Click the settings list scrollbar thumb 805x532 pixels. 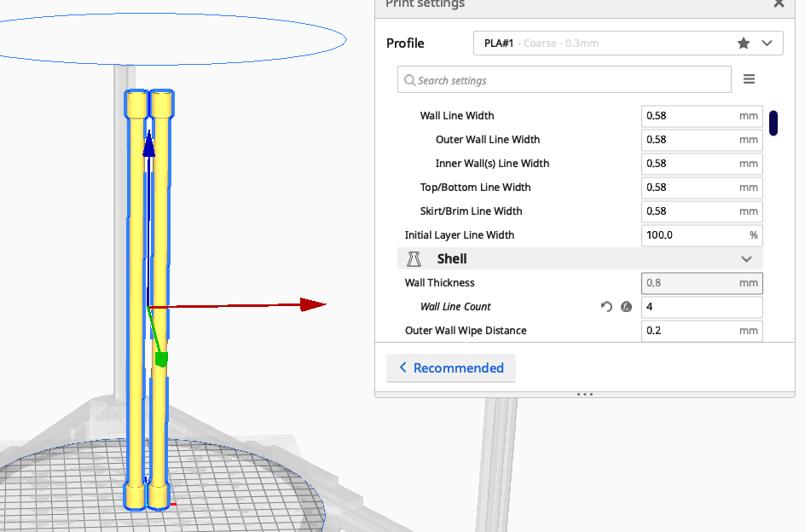point(773,124)
